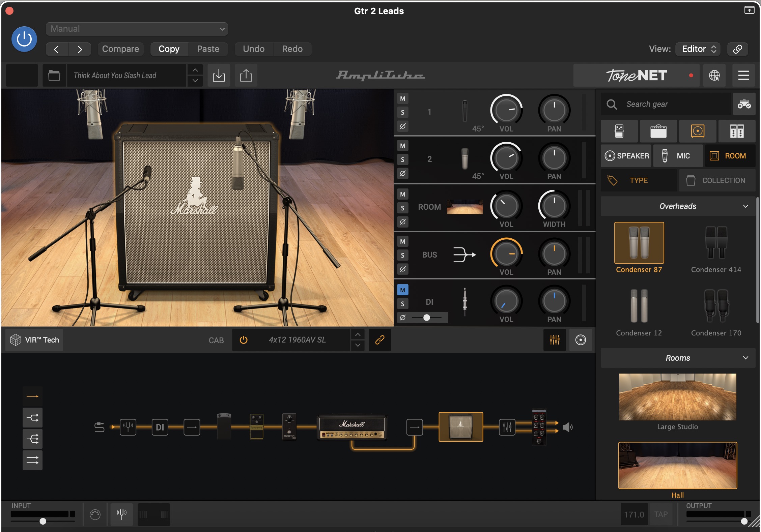The width and height of the screenshot is (761, 532).
Task: Open the 4x12 1960AV SL cabinet selector
Action: coord(298,340)
